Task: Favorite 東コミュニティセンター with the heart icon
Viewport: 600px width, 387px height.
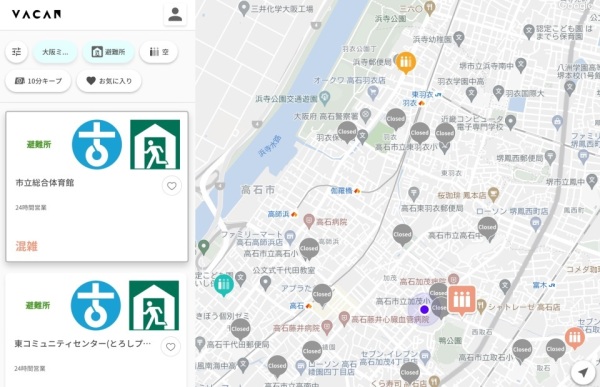Action: coord(171,347)
